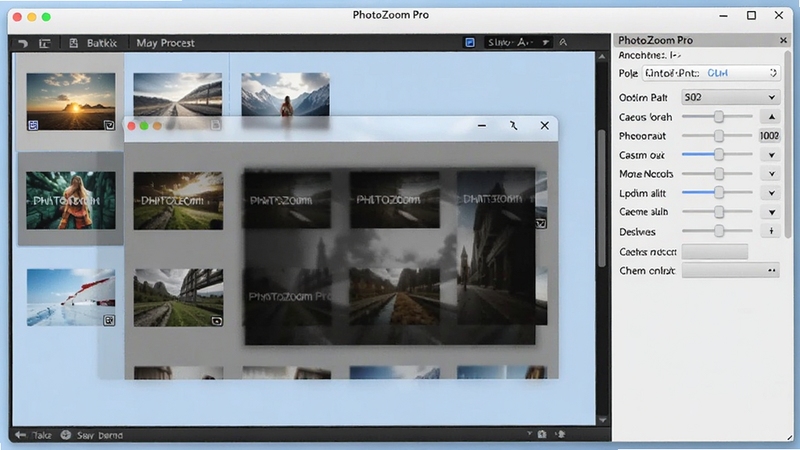
Task: Click Take in the bottom status bar
Action: click(x=42, y=435)
